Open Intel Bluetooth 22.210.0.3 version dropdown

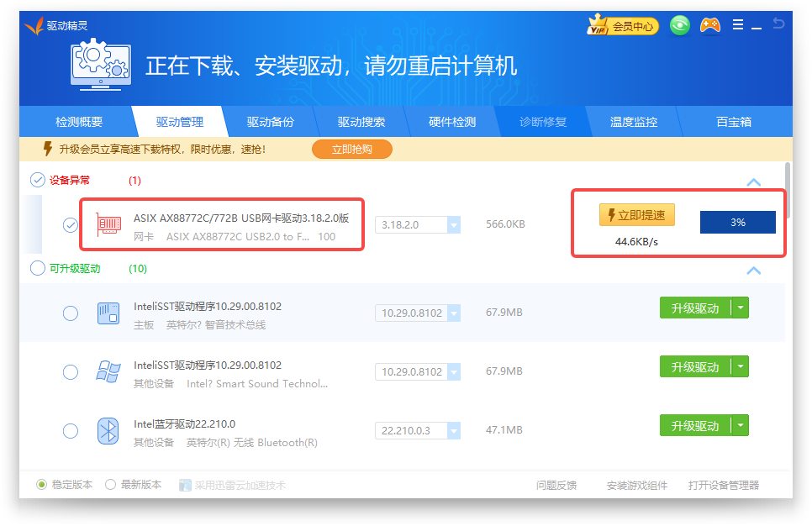(454, 431)
